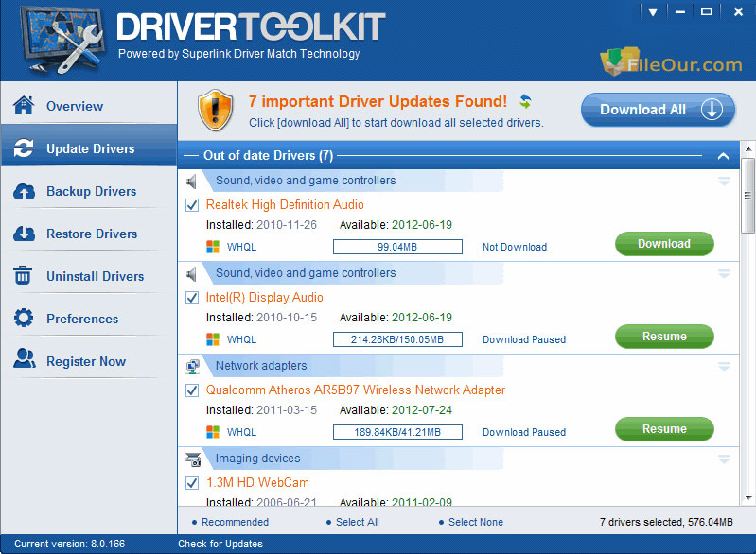The image size is (756, 554).
Task: Click Select All link
Action: 358,522
